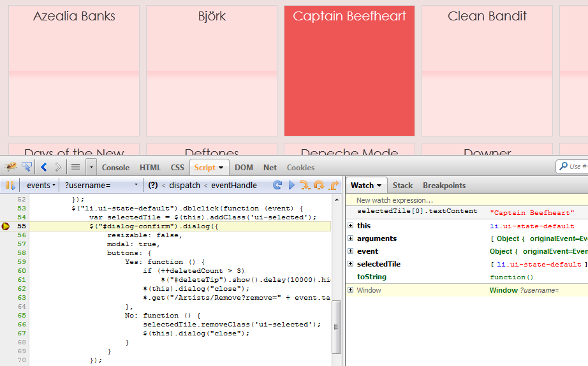Viewport: 588px width, 366px height.
Task: Click the li.ui-state-default value of this
Action: tap(532, 226)
